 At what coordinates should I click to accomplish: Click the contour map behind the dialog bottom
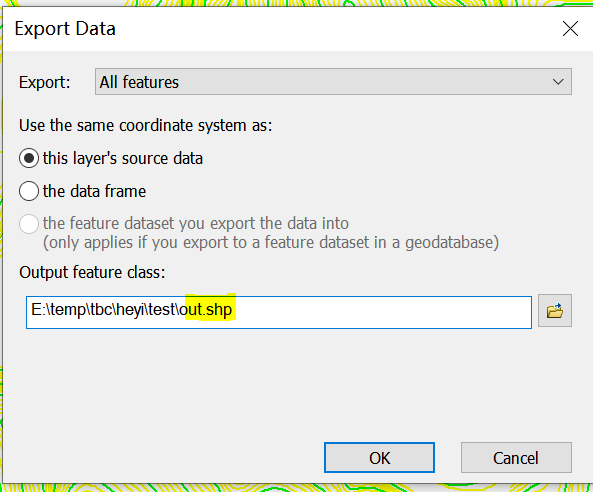click(x=296, y=488)
